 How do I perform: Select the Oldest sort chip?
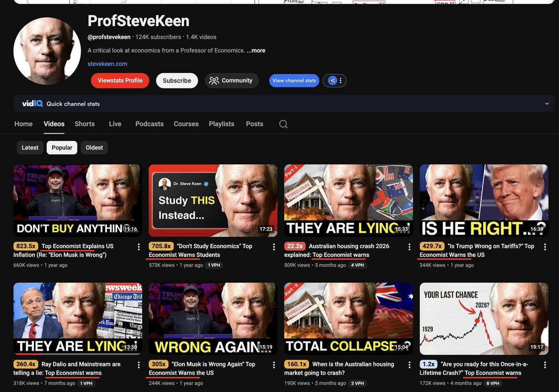tap(94, 148)
